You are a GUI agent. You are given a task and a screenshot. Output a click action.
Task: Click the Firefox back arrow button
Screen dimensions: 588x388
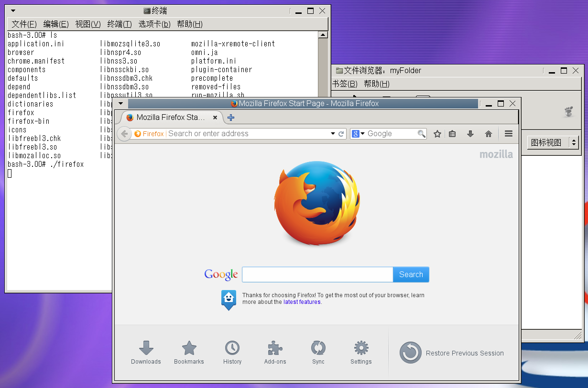(124, 134)
